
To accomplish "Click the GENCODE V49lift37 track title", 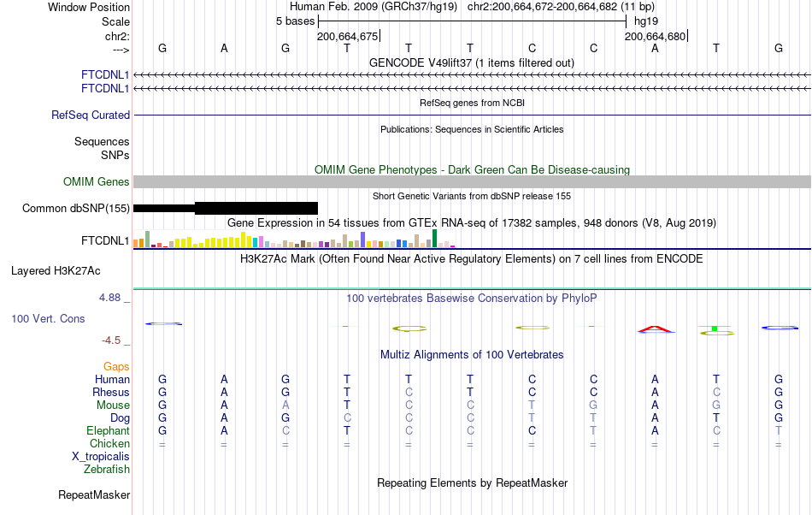I will (x=471, y=63).
